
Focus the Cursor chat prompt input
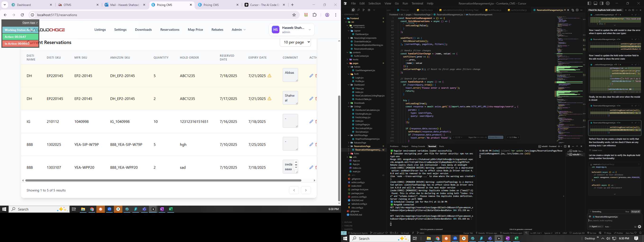click(x=614, y=220)
